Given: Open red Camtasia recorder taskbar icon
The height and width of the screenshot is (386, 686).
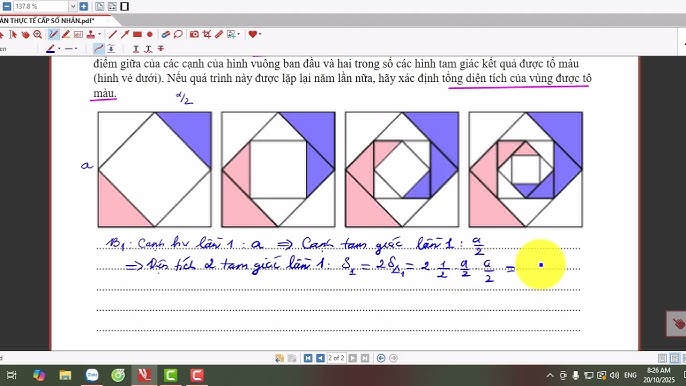Looking at the screenshot, I should (x=197, y=375).
